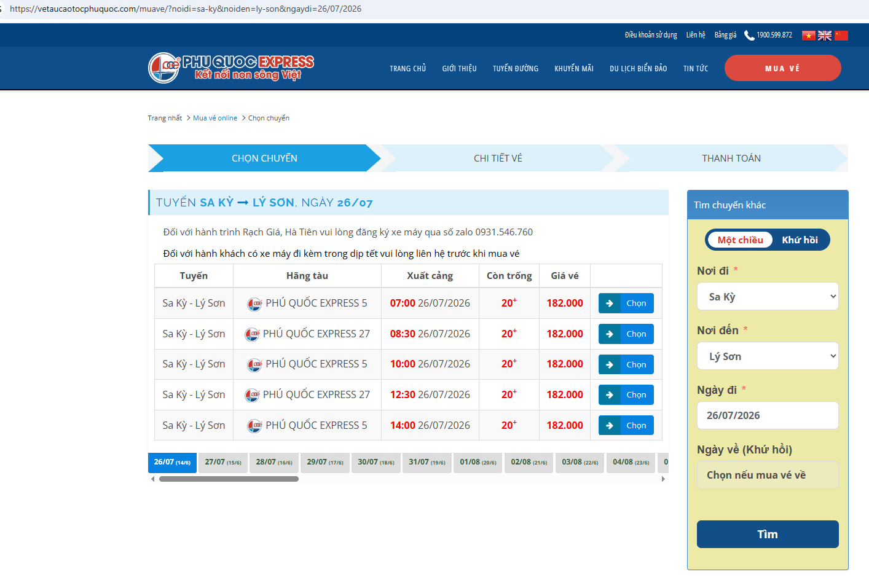The width and height of the screenshot is (869, 588).
Task: Click arrow icon for 14:00 trip
Action: (x=609, y=425)
